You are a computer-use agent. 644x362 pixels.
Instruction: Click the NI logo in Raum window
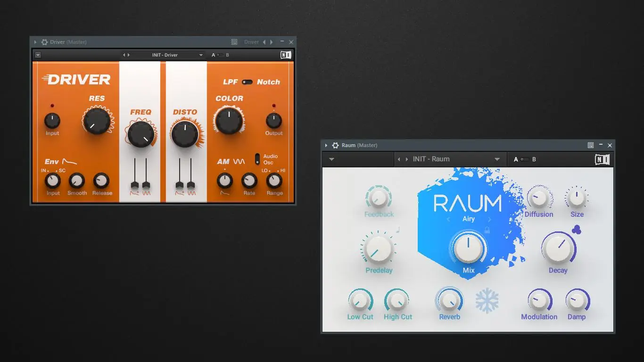pyautogui.click(x=602, y=159)
